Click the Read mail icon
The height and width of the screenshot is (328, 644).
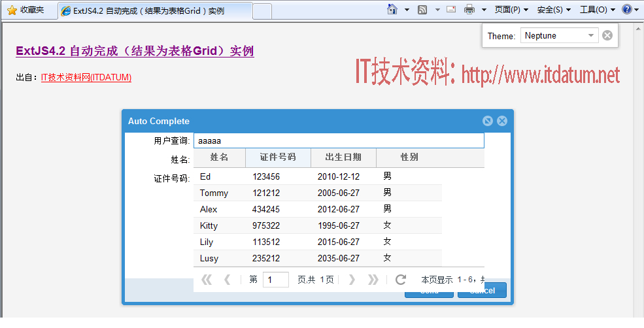click(451, 9)
